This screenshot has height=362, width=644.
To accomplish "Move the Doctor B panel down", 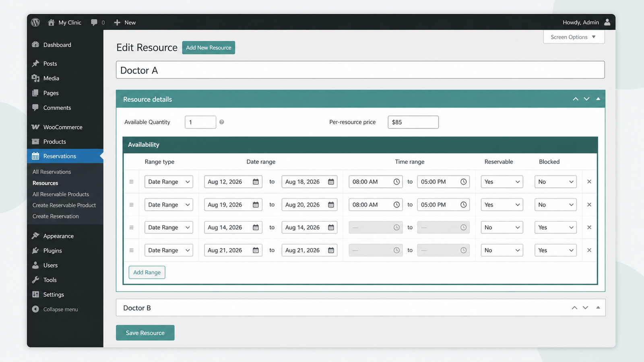I will [585, 308].
